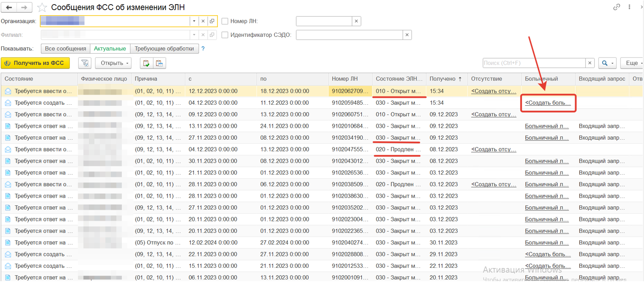Add page to favorites with star icon
This screenshot has height=283, width=644.
coord(42,7)
